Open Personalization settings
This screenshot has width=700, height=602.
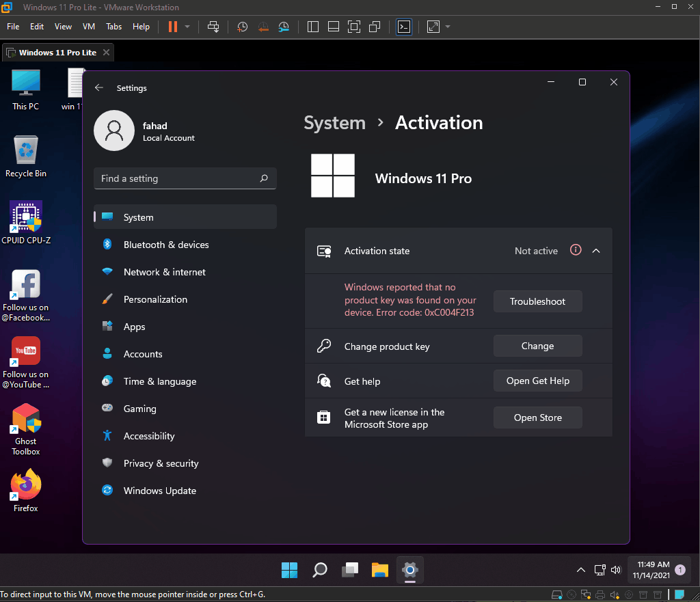click(185, 299)
